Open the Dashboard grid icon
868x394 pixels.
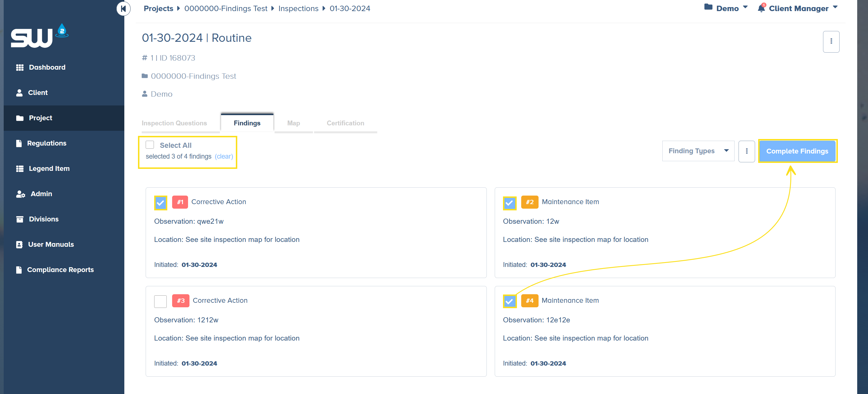(20, 67)
